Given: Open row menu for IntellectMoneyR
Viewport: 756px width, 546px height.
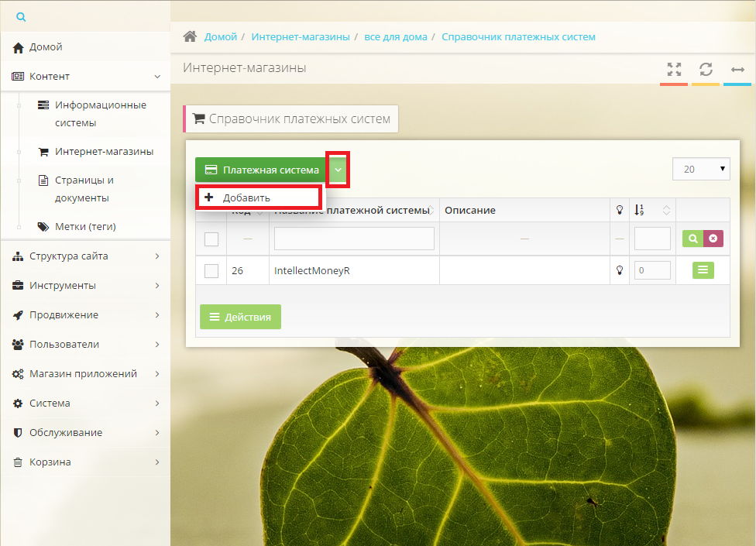Looking at the screenshot, I should (x=703, y=270).
